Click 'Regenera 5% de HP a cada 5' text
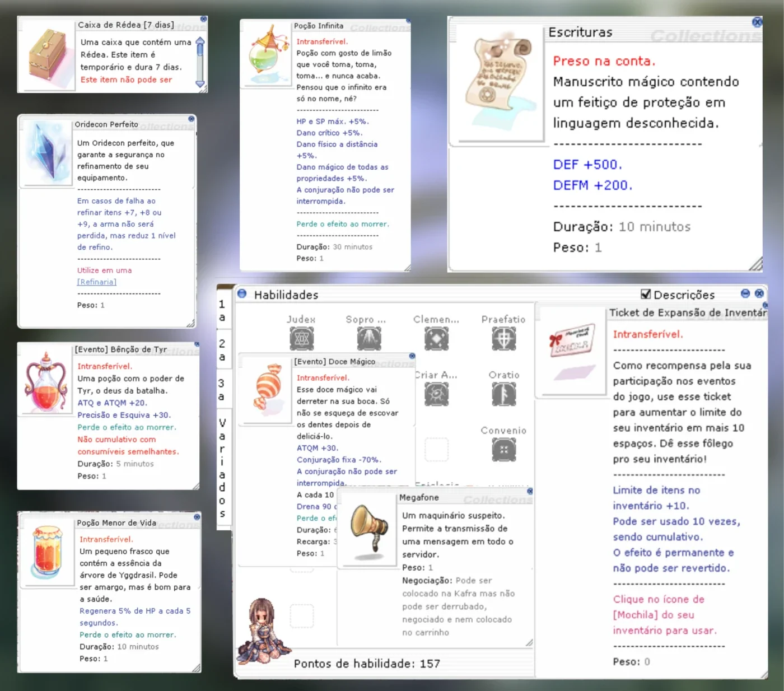 135,611
